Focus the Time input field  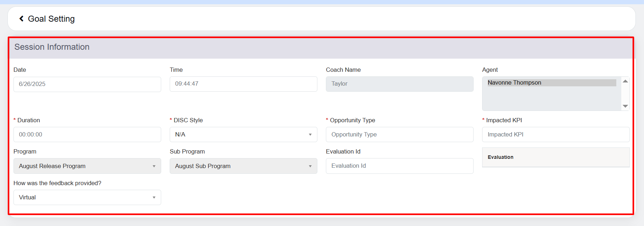pyautogui.click(x=243, y=84)
